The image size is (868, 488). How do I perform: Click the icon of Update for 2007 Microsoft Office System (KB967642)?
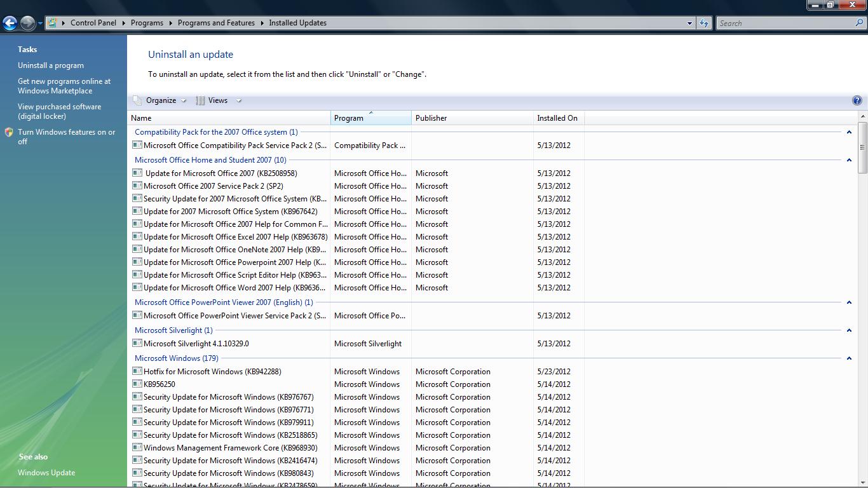[x=137, y=211]
